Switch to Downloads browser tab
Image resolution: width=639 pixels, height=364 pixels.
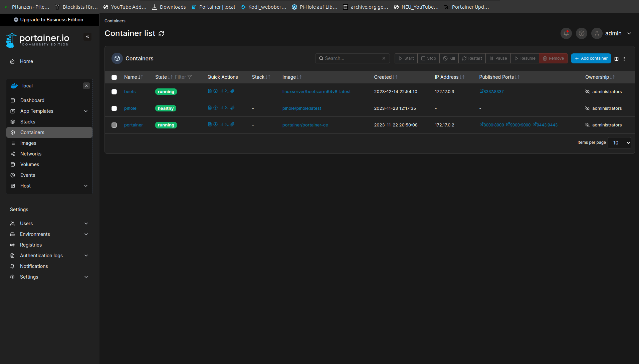[169, 7]
